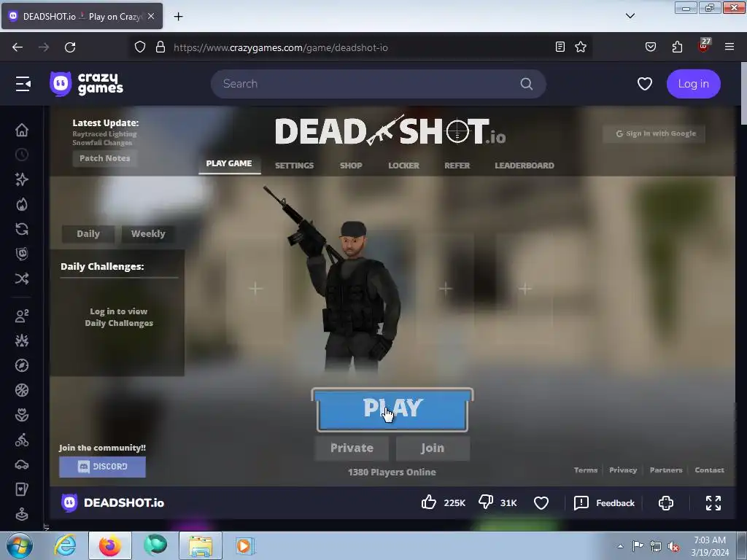Image resolution: width=747 pixels, height=560 pixels.
Task: Open Home in the left sidebar
Action: [22, 130]
